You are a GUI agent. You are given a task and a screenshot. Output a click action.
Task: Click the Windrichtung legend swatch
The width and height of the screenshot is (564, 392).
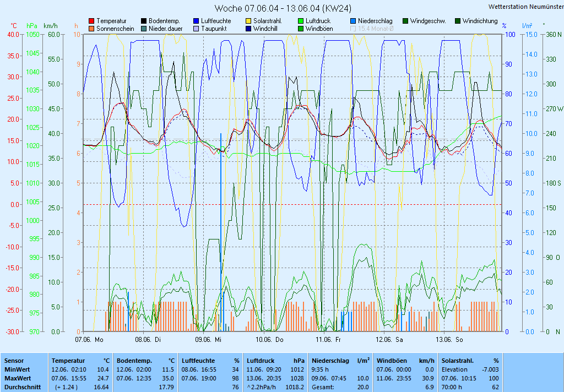click(458, 21)
